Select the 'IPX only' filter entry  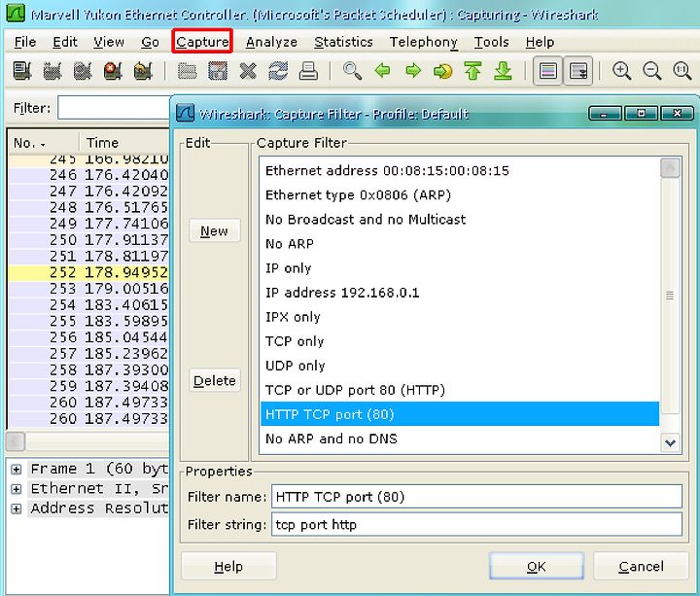point(460,317)
